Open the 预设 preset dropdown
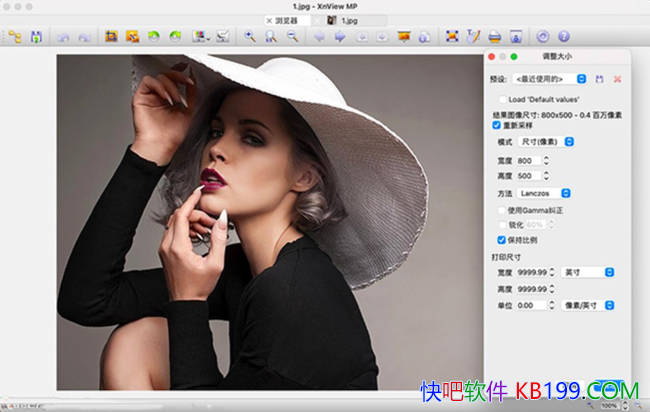Image resolution: width=650 pixels, height=412 pixels. (550, 78)
